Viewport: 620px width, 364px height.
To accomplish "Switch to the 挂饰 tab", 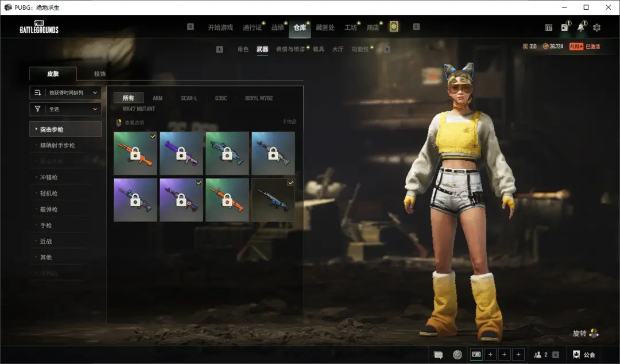I will coord(100,74).
